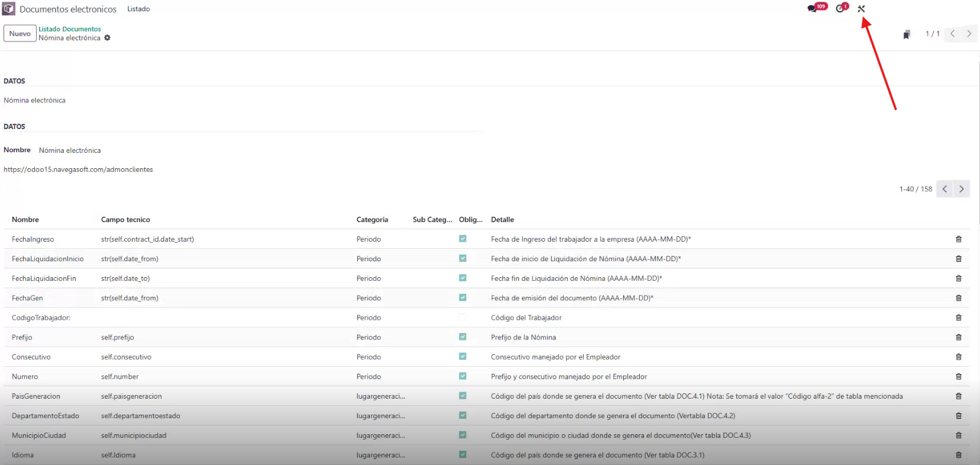980x465 pixels.
Task: Click the Nuevo button
Action: coord(20,34)
